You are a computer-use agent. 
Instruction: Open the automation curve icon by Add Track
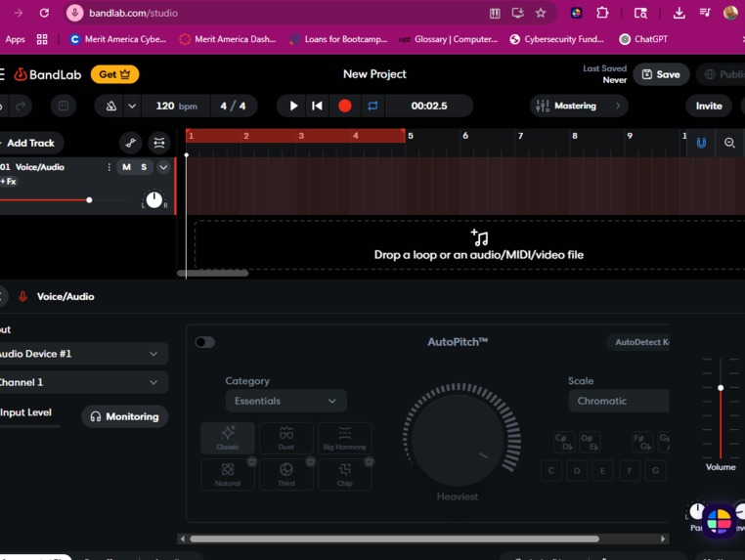click(131, 143)
